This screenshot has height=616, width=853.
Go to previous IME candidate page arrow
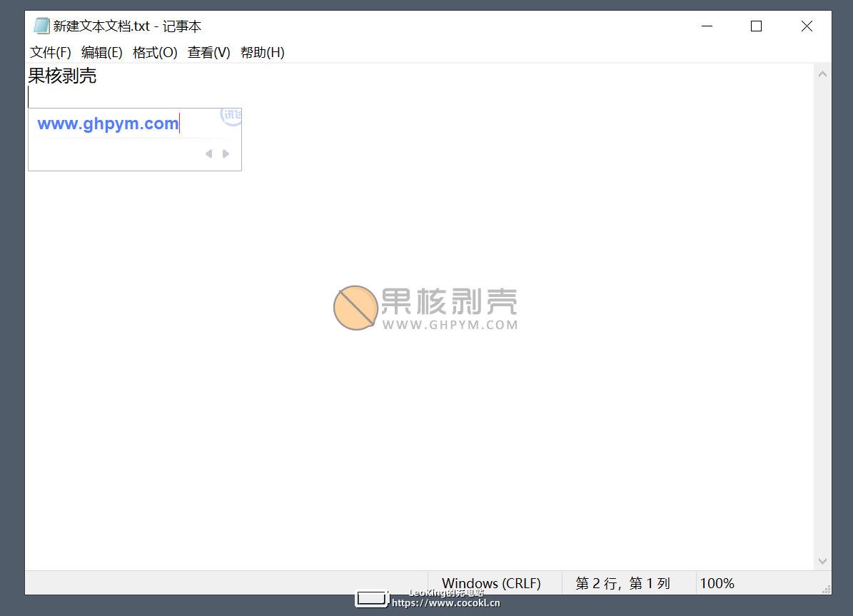tap(208, 154)
